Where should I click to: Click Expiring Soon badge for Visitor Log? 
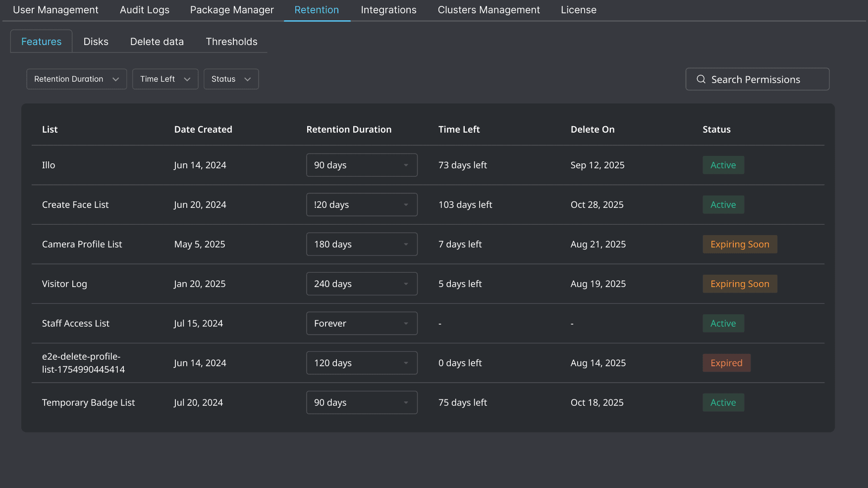point(740,284)
